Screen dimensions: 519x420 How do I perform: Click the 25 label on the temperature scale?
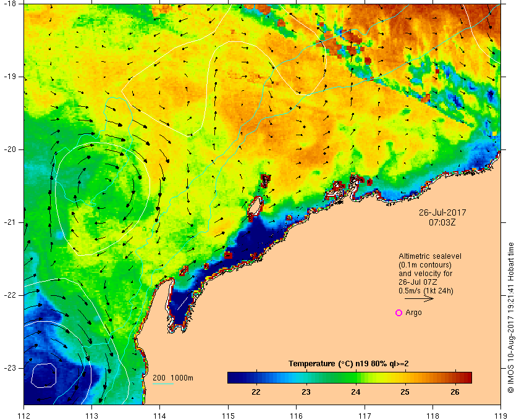click(x=405, y=392)
